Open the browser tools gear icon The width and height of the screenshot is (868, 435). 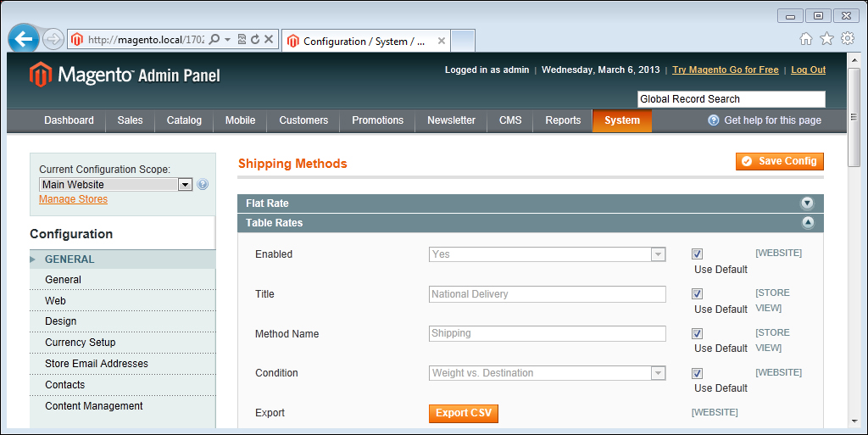pyautogui.click(x=847, y=39)
